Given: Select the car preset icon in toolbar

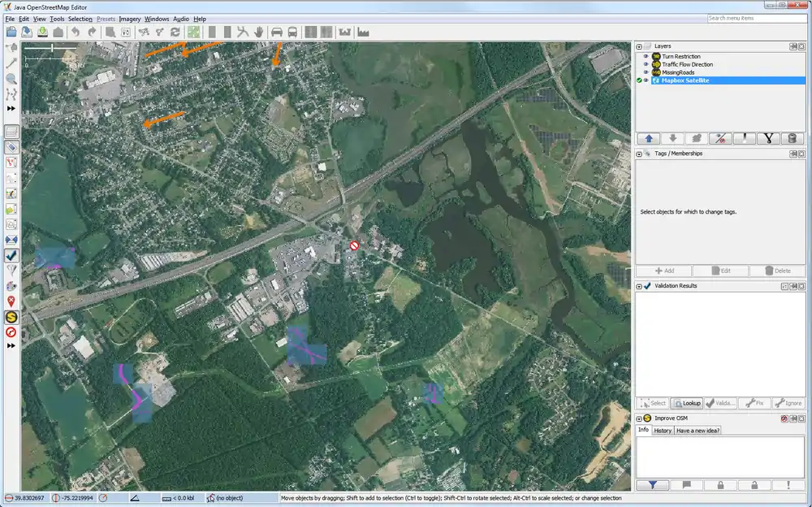Looking at the screenshot, I should click(x=277, y=32).
